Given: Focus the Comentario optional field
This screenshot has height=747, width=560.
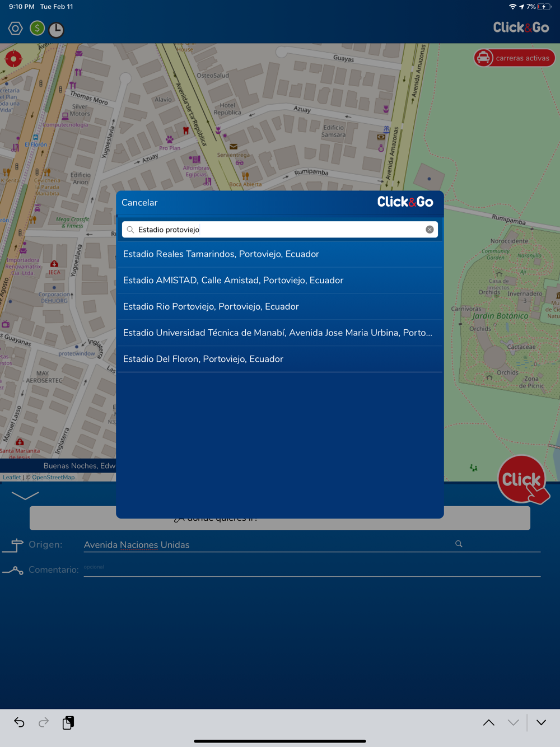Looking at the screenshot, I should (312, 569).
